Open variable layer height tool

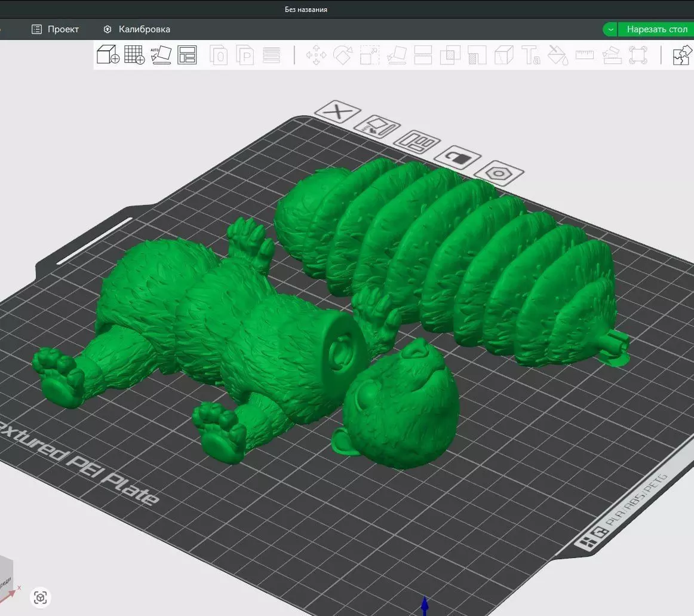tap(271, 56)
